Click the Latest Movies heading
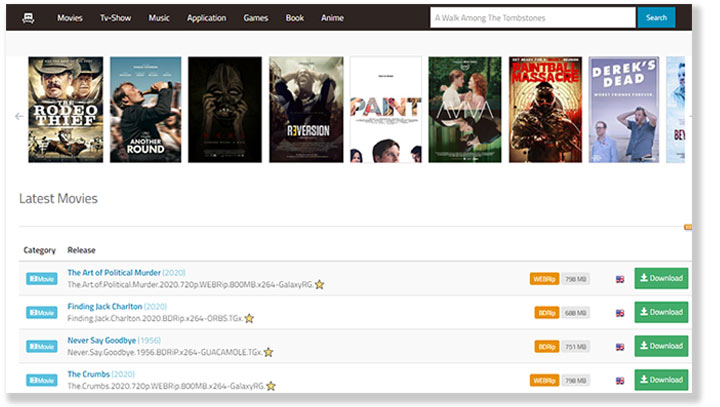 click(58, 198)
